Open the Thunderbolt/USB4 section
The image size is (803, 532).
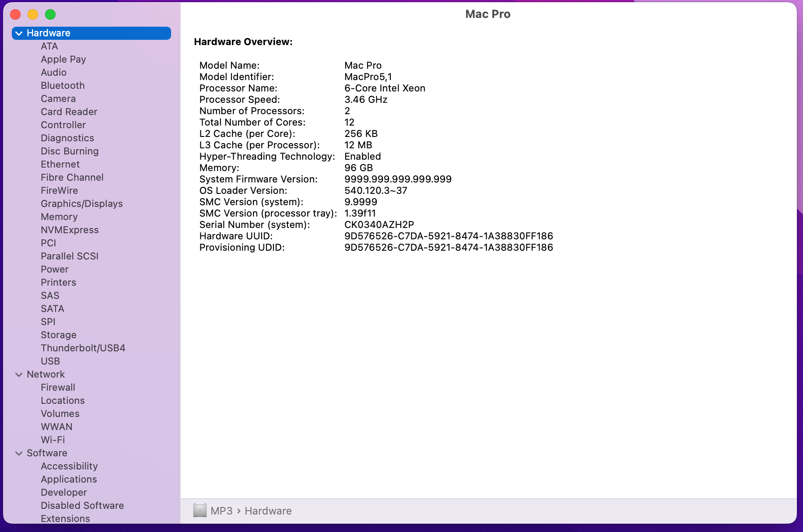[x=83, y=348]
